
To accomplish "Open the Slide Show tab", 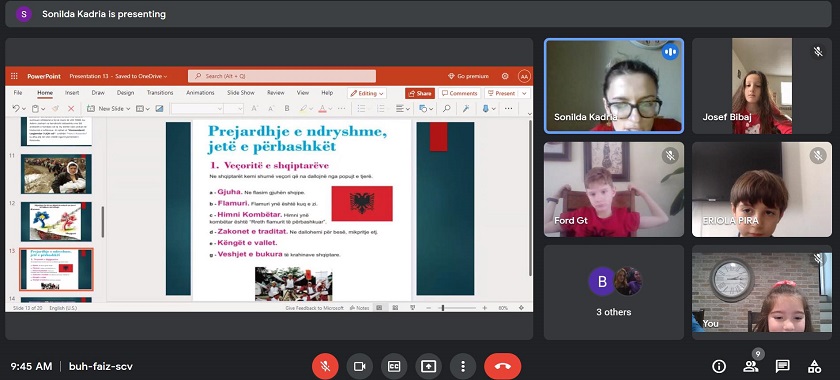I will click(241, 93).
